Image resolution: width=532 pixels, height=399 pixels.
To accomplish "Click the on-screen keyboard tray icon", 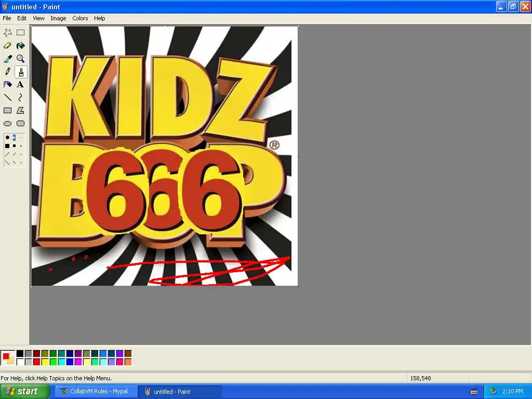I will click(474, 392).
